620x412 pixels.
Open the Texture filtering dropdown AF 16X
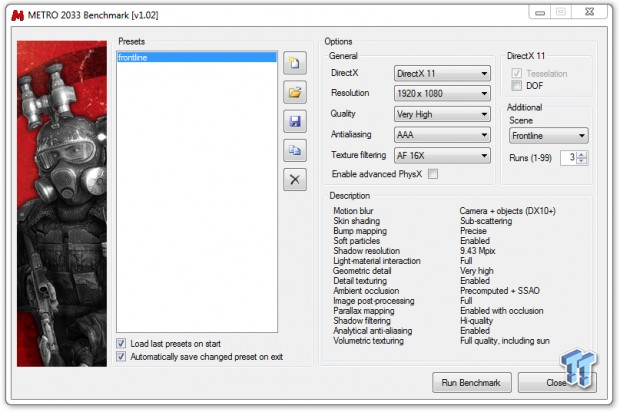pyautogui.click(x=442, y=156)
